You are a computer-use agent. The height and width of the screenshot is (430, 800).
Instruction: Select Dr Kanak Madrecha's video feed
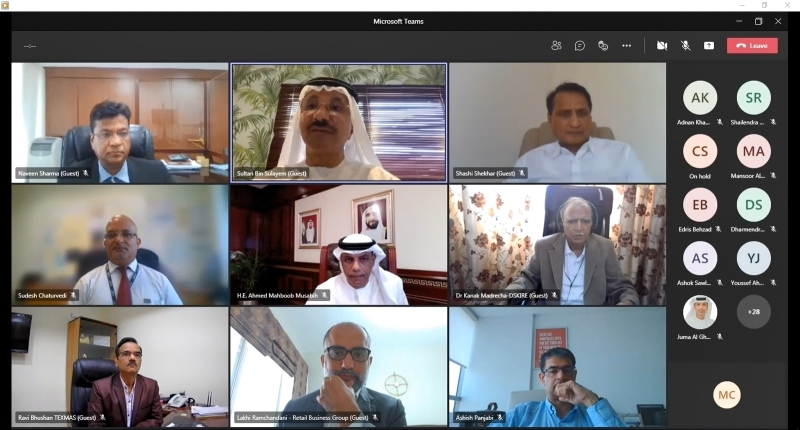click(557, 244)
